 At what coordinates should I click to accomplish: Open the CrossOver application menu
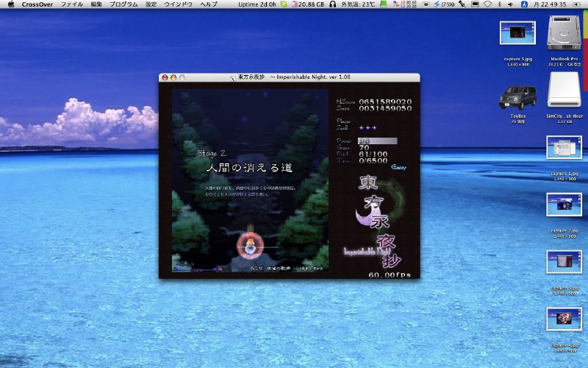pos(37,4)
